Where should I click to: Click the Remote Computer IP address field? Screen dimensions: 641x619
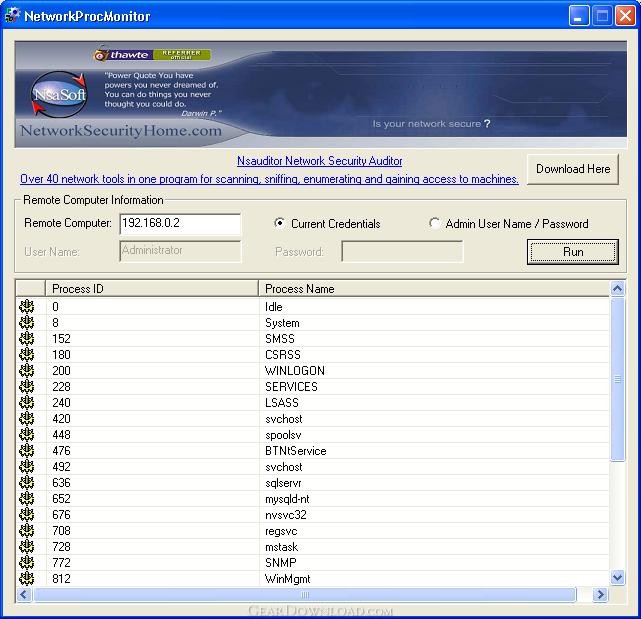pyautogui.click(x=179, y=224)
